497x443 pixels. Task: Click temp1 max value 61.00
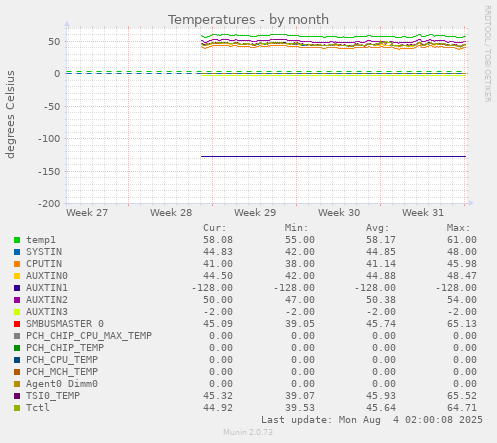462,240
